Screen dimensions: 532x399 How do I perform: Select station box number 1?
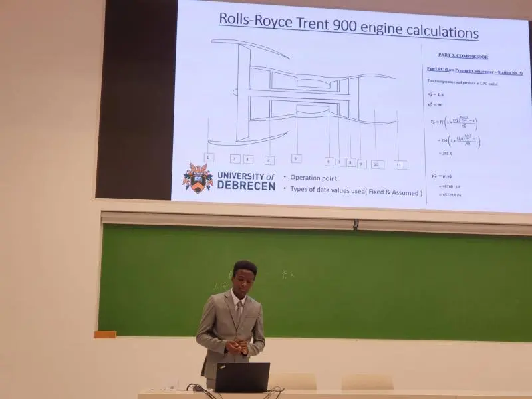(x=209, y=157)
